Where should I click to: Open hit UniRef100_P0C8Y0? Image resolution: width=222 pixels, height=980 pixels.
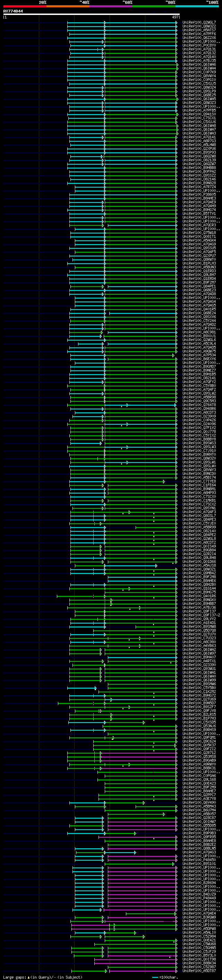(x=199, y=45)
